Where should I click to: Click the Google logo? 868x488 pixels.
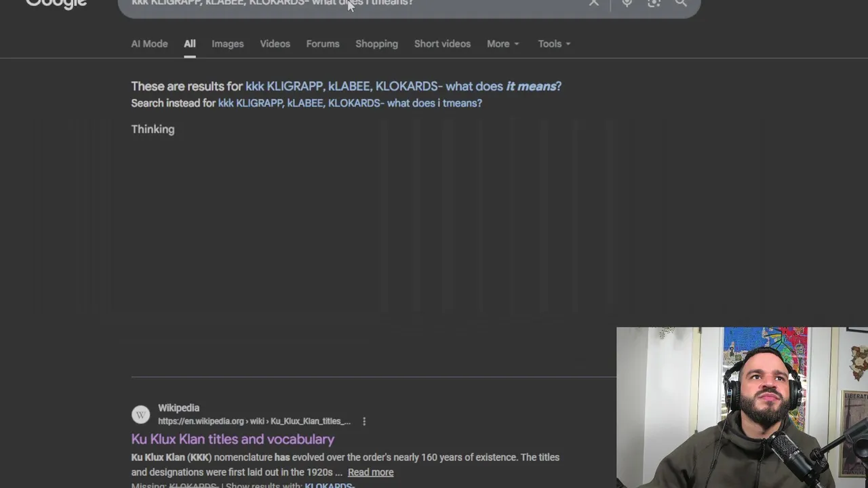click(x=56, y=3)
